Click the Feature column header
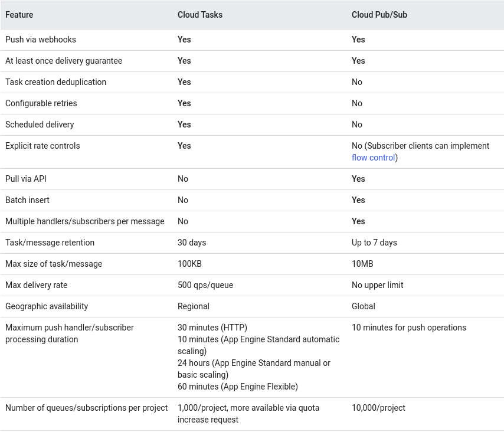 (19, 15)
